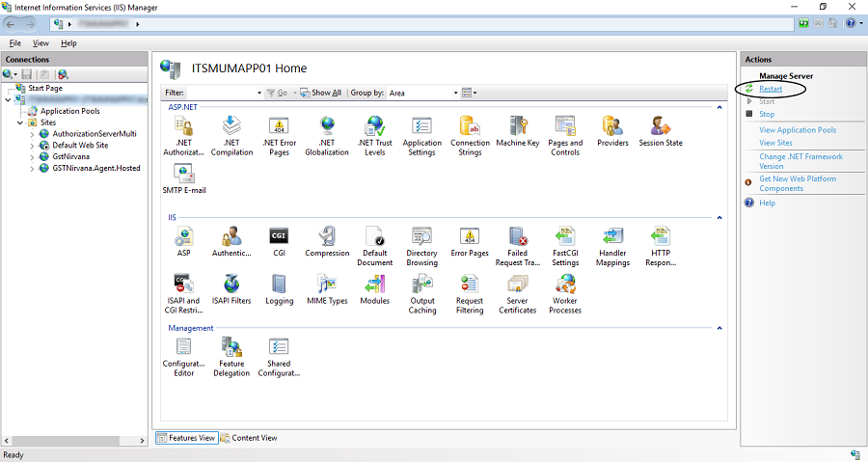Open the ASP feature icon
Image resolution: width=868 pixels, height=462 pixels.
(184, 242)
